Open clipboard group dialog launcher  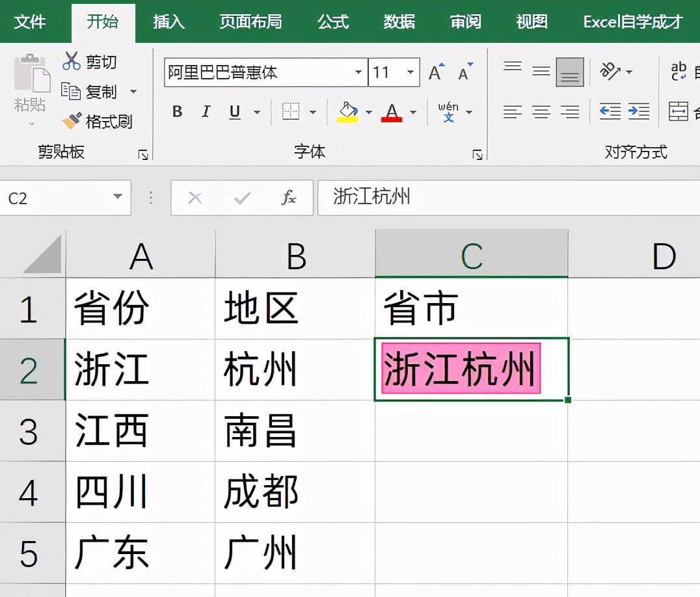click(143, 155)
